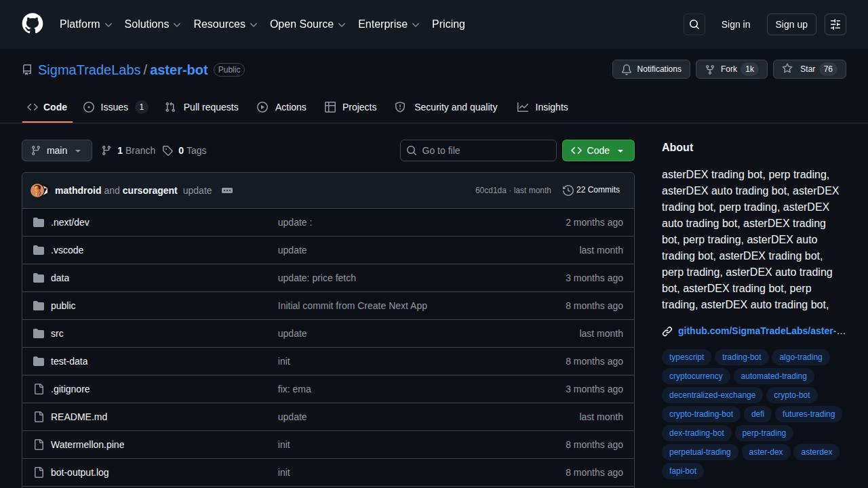This screenshot has height=488, width=868.
Task: Select the typescript topic tag
Action: tap(686, 357)
